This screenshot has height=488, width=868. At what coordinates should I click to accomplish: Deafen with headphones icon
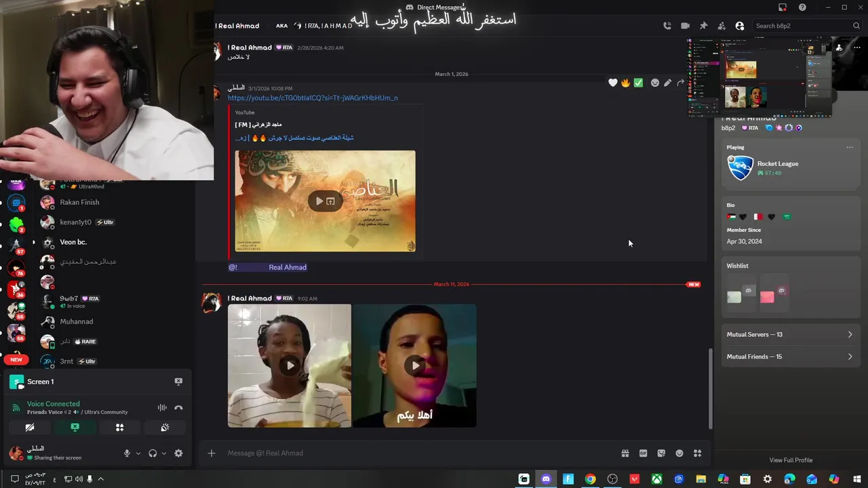pos(153,453)
